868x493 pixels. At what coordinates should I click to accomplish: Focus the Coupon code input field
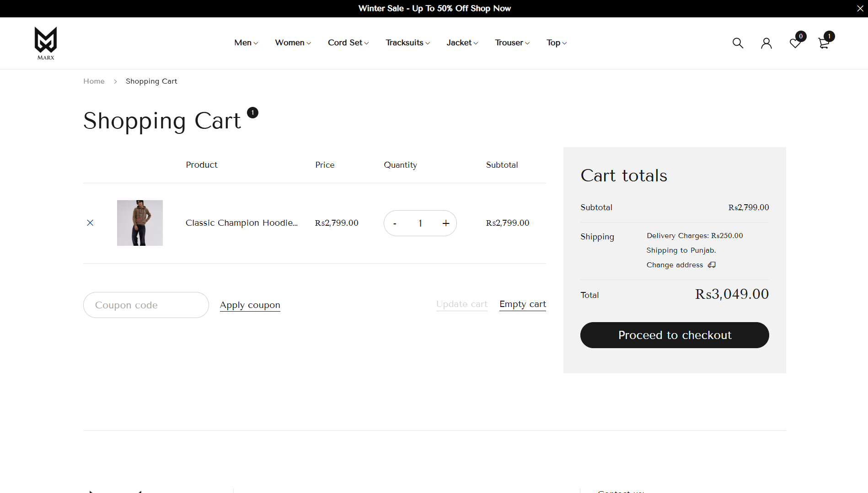(146, 305)
